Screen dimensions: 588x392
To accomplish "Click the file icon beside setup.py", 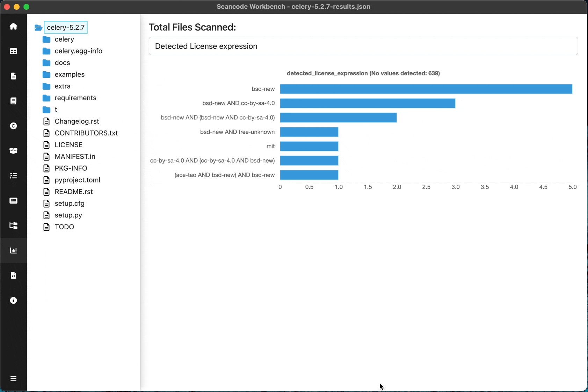I will [46, 215].
